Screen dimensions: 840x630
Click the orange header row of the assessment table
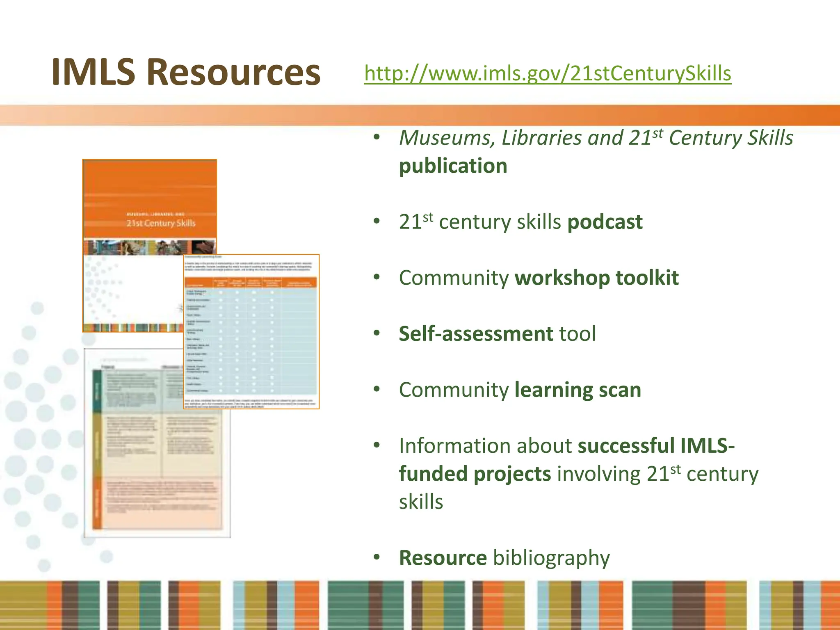[x=251, y=282]
